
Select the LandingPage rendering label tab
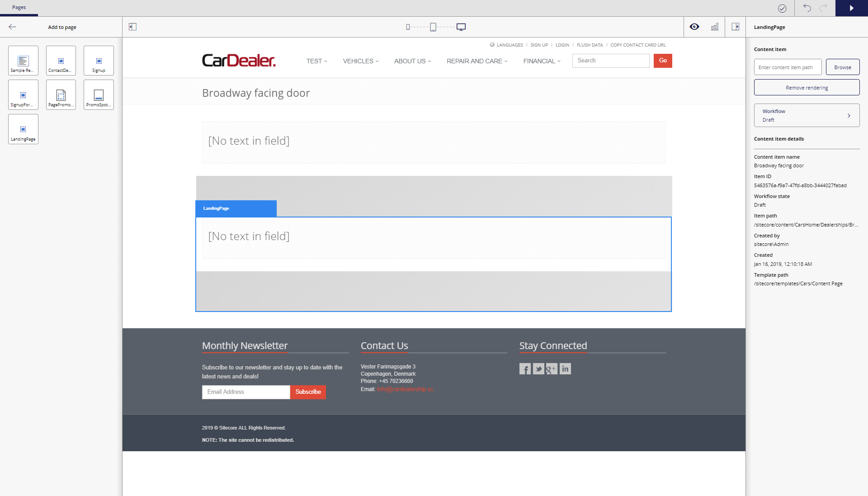(x=236, y=208)
